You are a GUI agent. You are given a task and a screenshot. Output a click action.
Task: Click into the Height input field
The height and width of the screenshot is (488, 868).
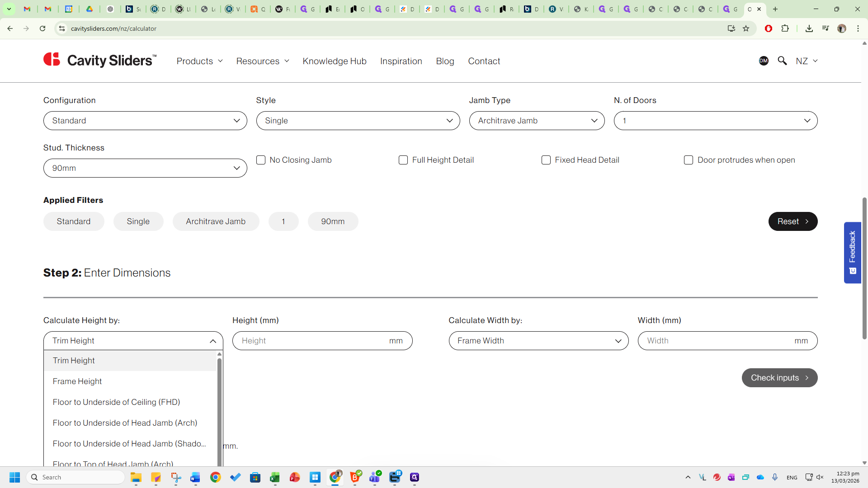312,341
